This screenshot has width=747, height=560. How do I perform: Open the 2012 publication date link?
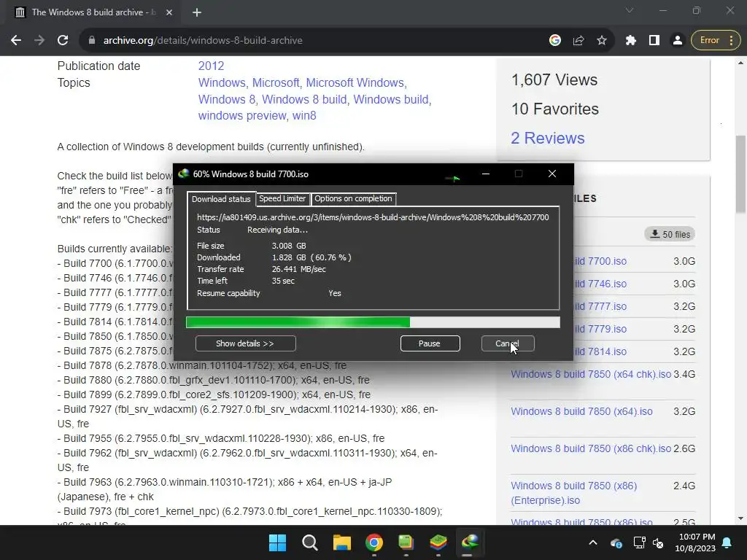211,66
